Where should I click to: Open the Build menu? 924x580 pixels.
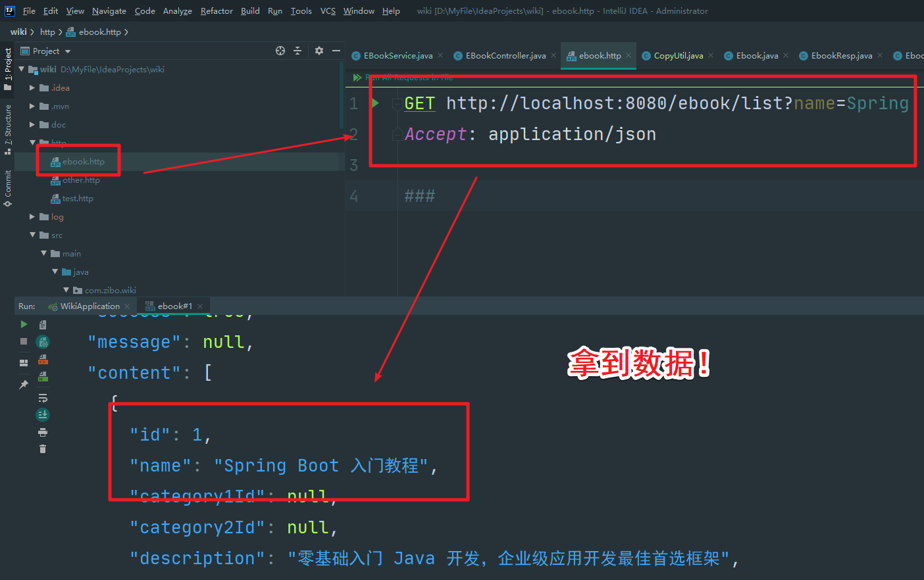(250, 11)
